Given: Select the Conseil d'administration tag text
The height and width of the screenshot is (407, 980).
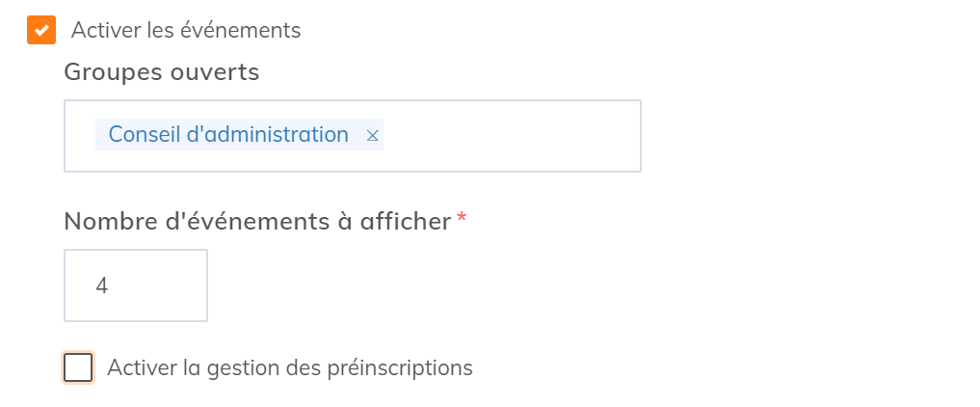Looking at the screenshot, I should pos(228,135).
